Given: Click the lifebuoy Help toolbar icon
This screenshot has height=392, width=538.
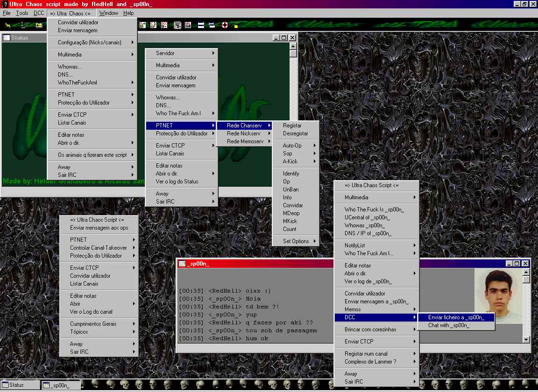Looking at the screenshot, I should [225, 25].
